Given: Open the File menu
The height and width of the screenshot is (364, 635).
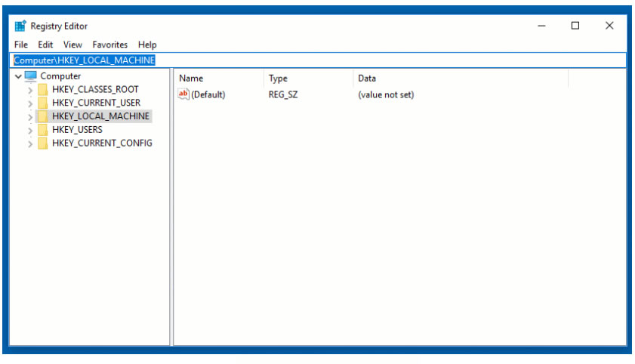Looking at the screenshot, I should (21, 45).
